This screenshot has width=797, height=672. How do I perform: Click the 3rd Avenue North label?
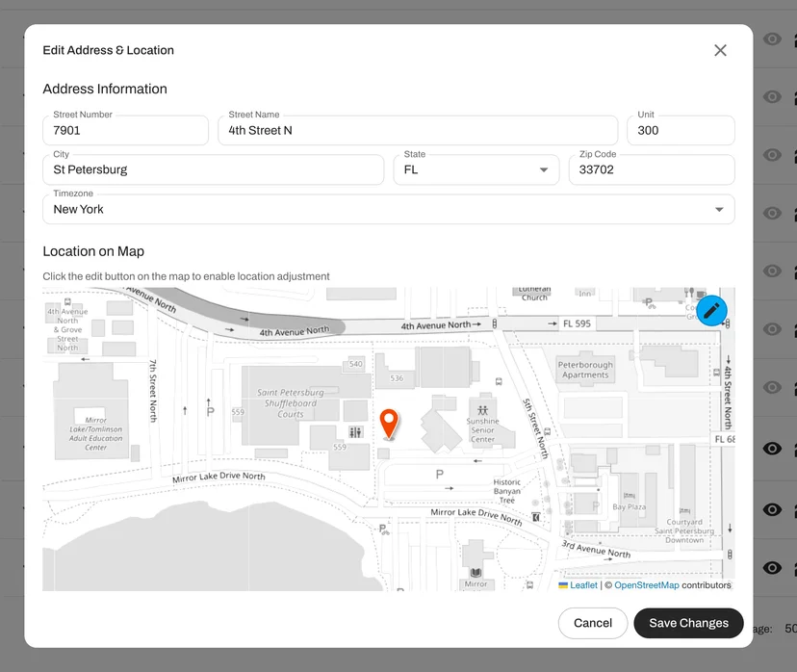pyautogui.click(x=596, y=549)
